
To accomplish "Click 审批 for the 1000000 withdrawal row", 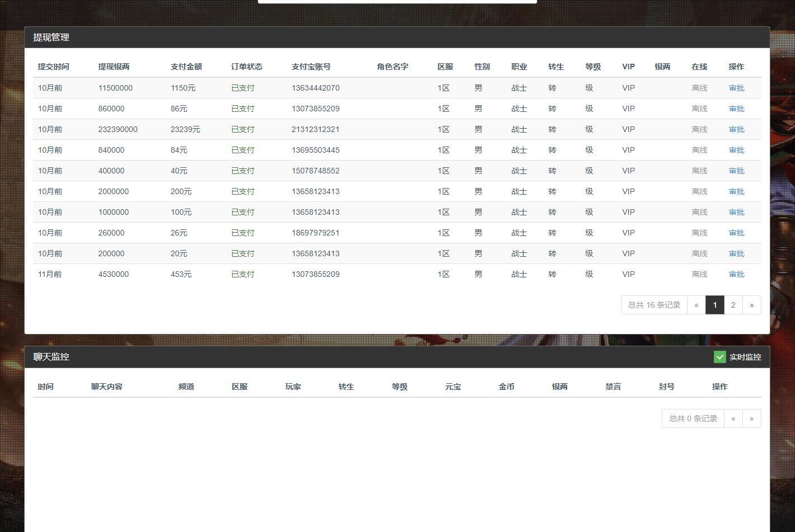I will (736, 212).
